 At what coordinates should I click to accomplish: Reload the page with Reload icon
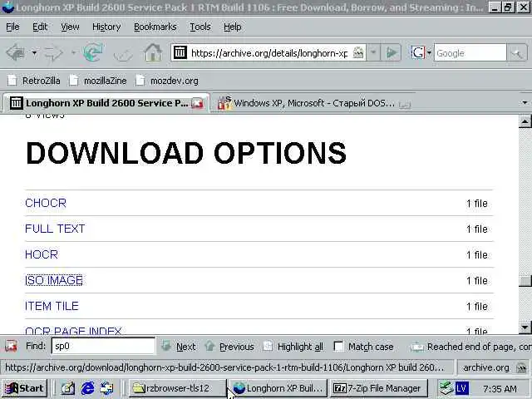[93, 53]
